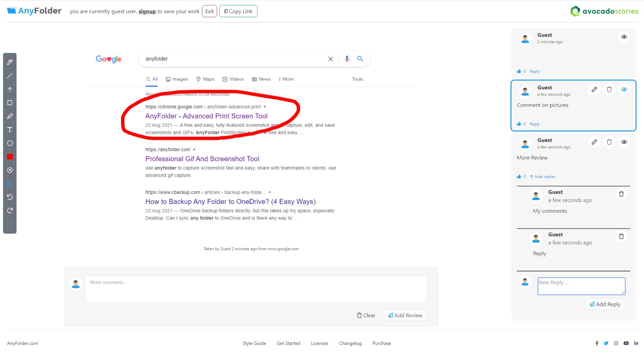Image resolution: width=644 pixels, height=354 pixels.
Task: Select the "More Review" comment text
Action: pos(532,158)
